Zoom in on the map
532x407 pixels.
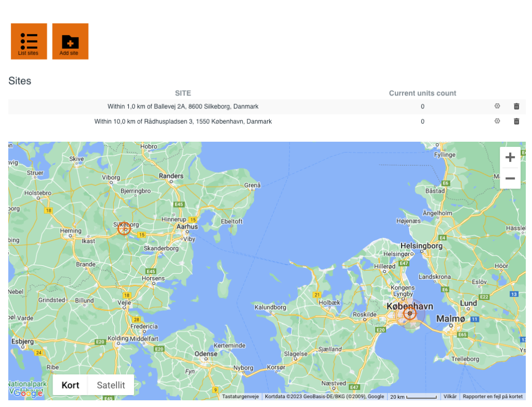coord(510,157)
